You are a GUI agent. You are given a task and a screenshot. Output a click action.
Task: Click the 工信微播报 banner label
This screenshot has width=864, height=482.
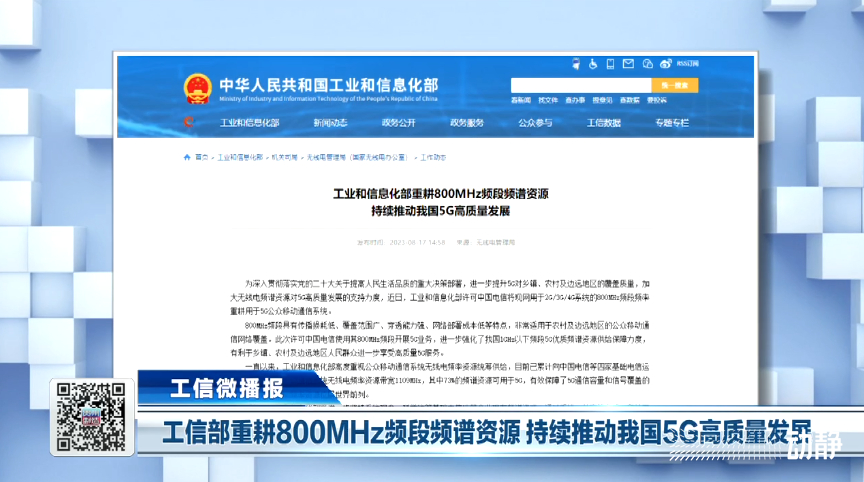pyautogui.click(x=226, y=389)
